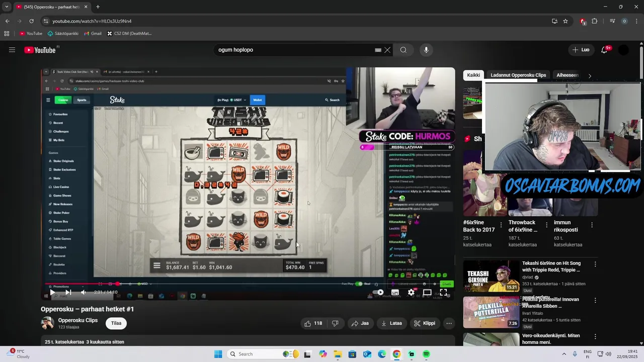Clear the search text with the X
Screen dimensions: 644x362
tap(387, 50)
